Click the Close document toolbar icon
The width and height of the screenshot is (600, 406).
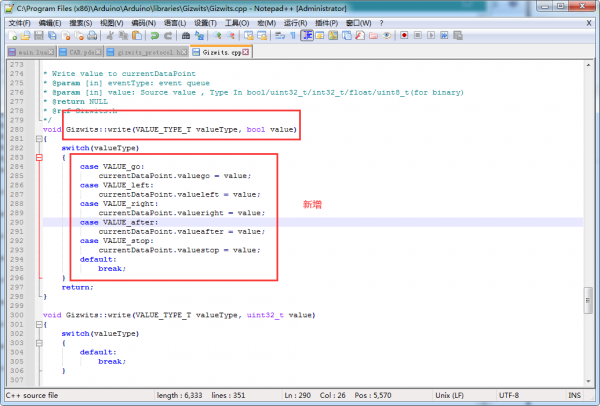tap(66, 36)
